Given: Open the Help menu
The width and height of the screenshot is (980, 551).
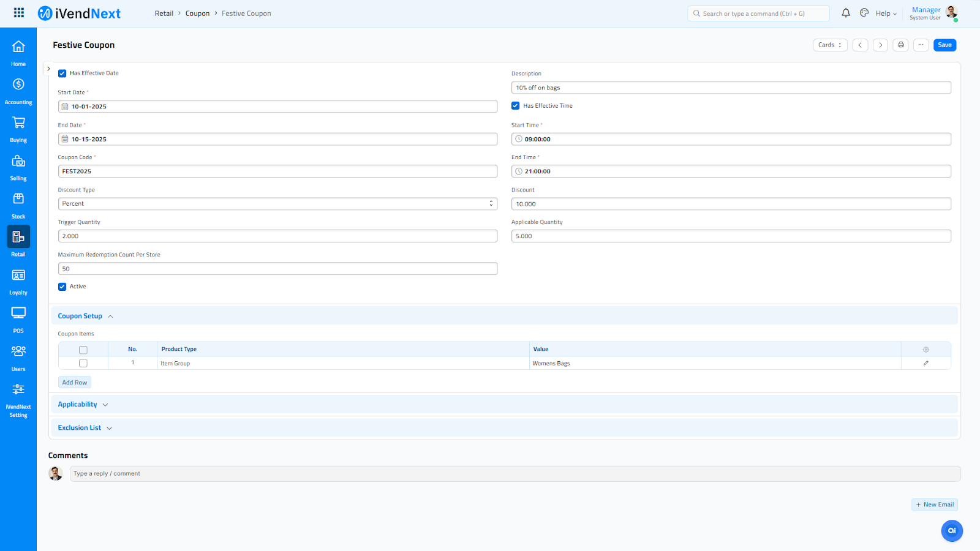Looking at the screenshot, I should (886, 13).
